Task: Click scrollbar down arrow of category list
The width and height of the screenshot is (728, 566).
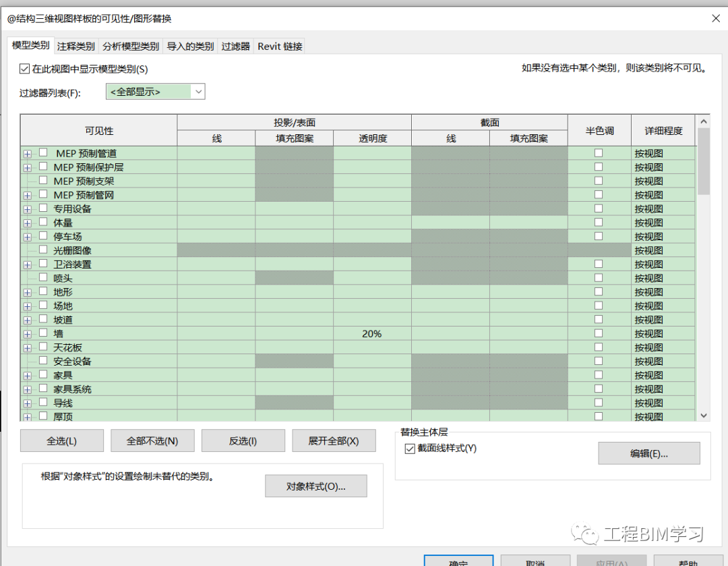Action: click(703, 416)
